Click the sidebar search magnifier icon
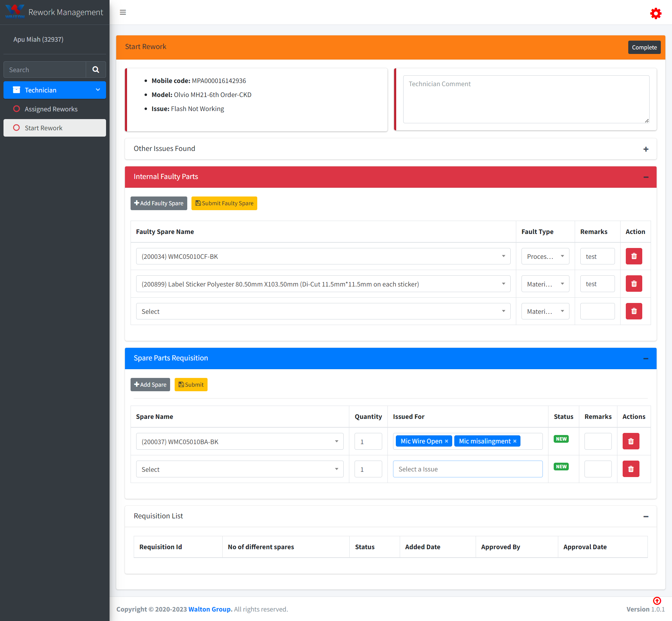 (x=96, y=70)
